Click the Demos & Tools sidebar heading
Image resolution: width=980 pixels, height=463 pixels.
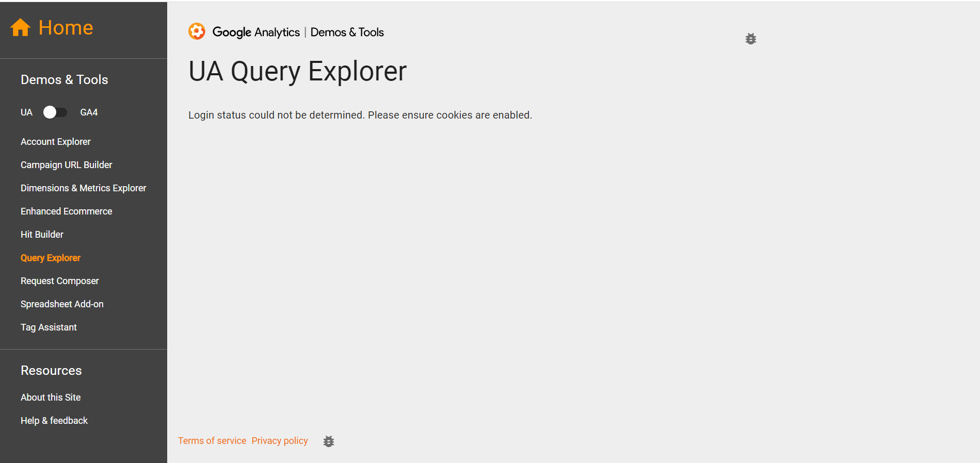click(65, 80)
